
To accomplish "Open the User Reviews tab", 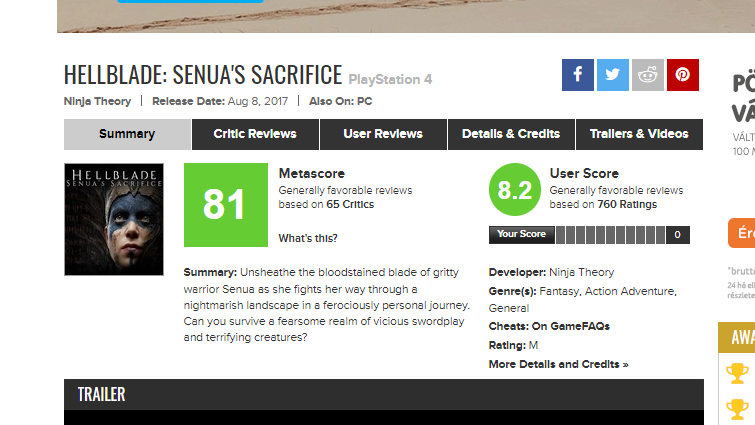I will (x=383, y=134).
